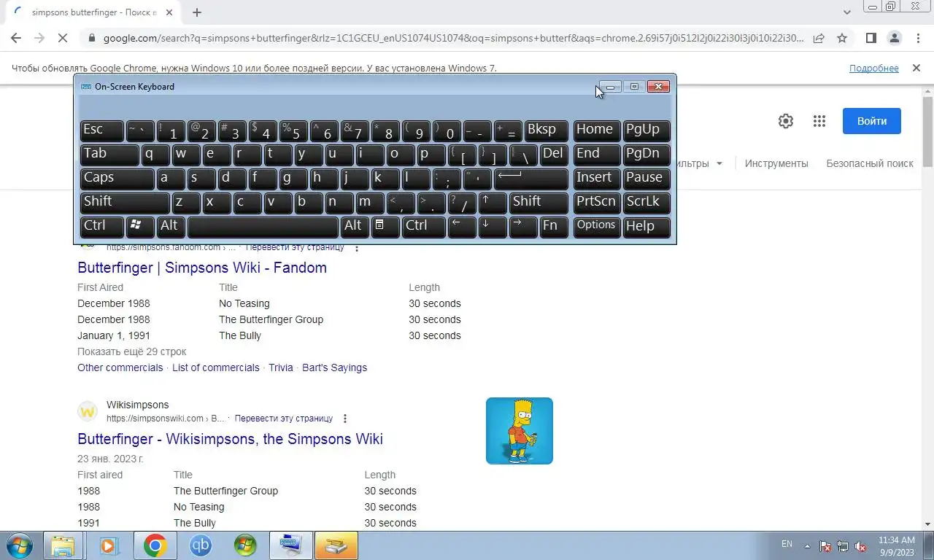934x560 pixels.
Task: Open Chrome side panel
Action: [871, 38]
